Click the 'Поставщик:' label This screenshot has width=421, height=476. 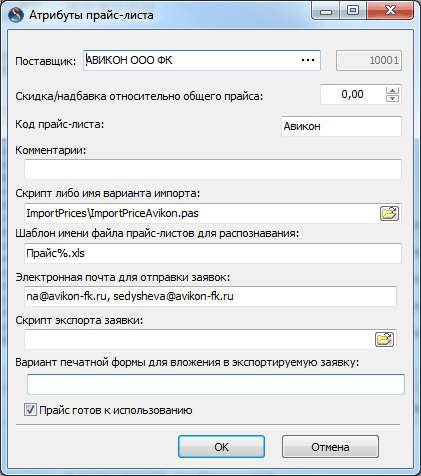(46, 61)
